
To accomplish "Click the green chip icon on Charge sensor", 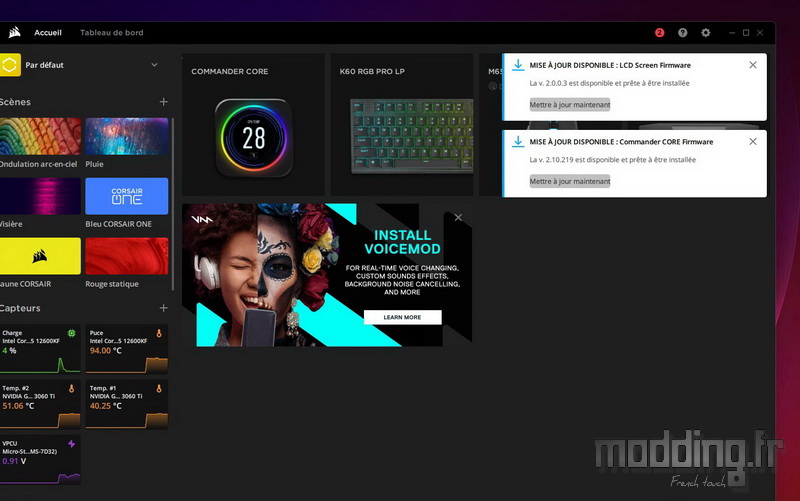I will tap(71, 333).
